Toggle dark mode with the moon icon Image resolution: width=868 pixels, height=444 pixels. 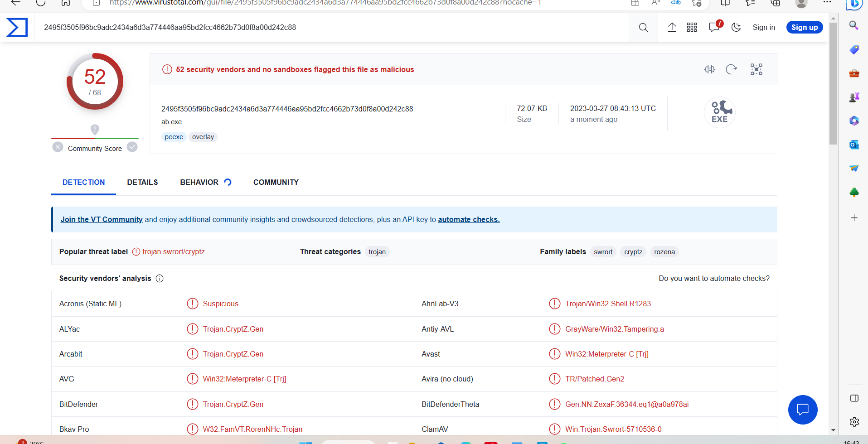736,28
